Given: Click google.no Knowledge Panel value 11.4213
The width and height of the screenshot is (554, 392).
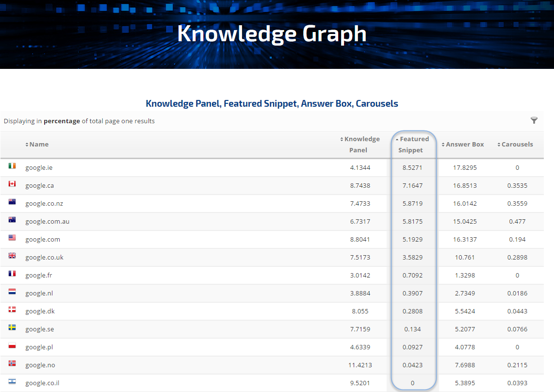Looking at the screenshot, I should point(359,365).
